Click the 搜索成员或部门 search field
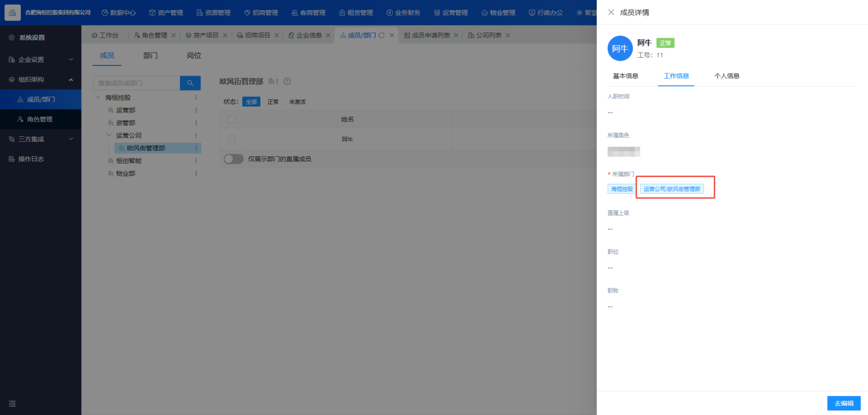This screenshot has width=868, height=415. click(x=136, y=83)
